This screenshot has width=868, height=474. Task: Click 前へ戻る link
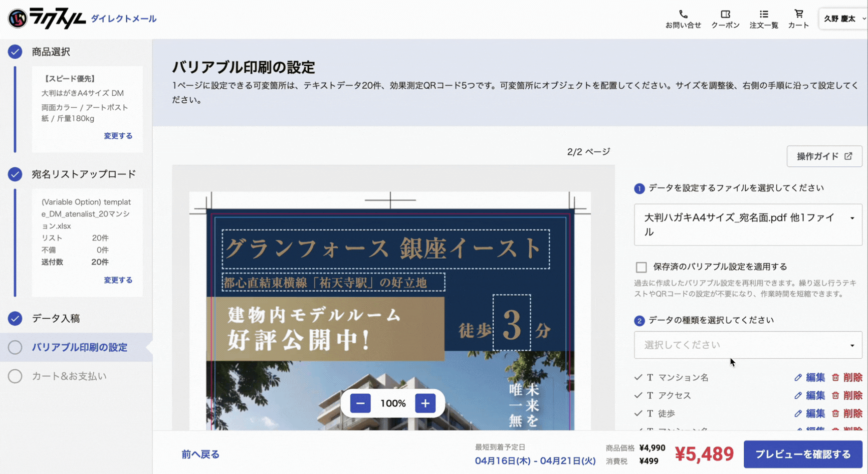tap(200, 454)
